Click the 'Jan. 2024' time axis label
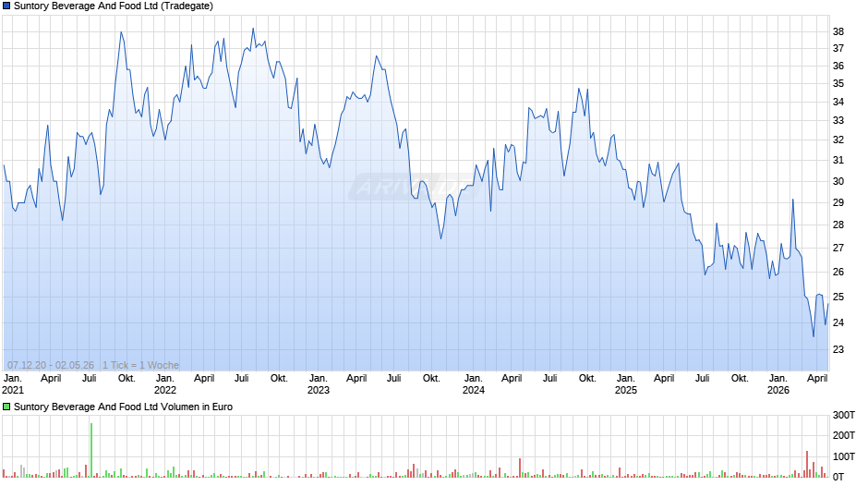868x486 pixels. pos(474,384)
